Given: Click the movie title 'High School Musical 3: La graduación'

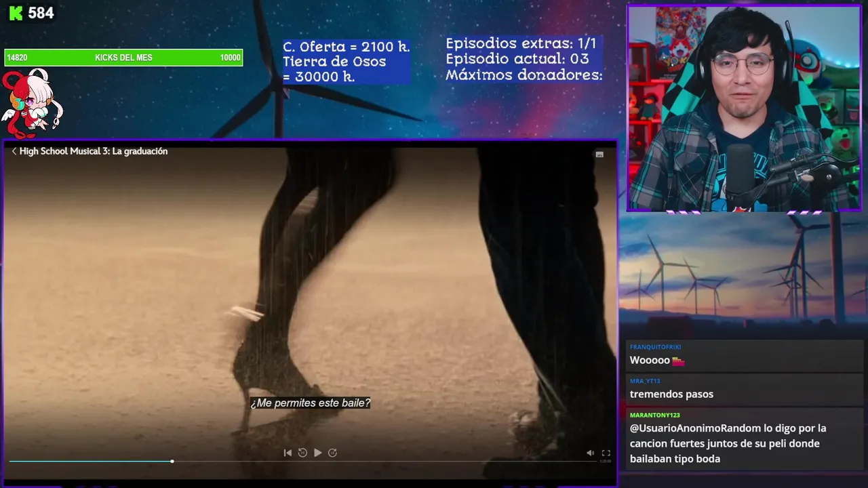Looking at the screenshot, I should [94, 151].
